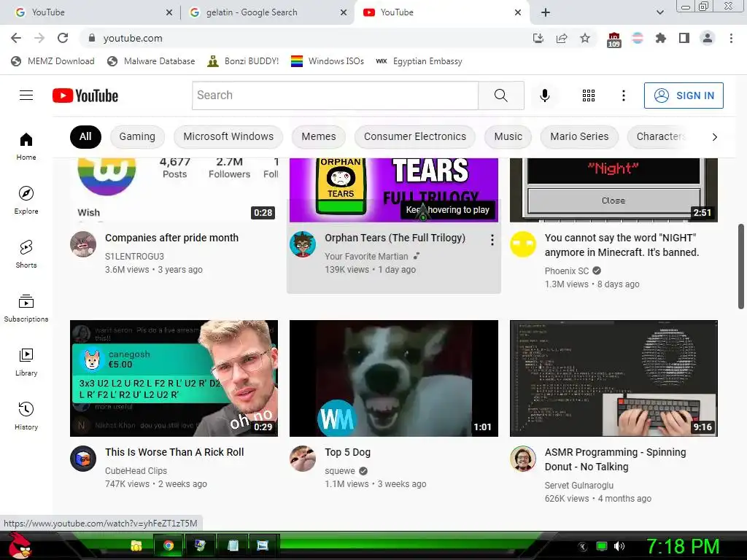Click the page vertical scrollbar
Screen dimensions: 747x560
(x=741, y=267)
